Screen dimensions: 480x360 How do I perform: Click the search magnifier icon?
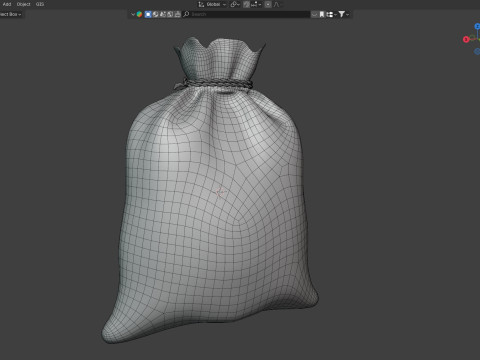click(x=186, y=14)
